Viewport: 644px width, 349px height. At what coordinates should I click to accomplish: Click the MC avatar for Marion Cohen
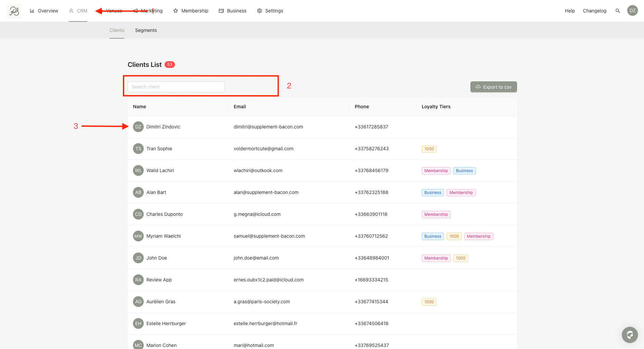point(138,345)
